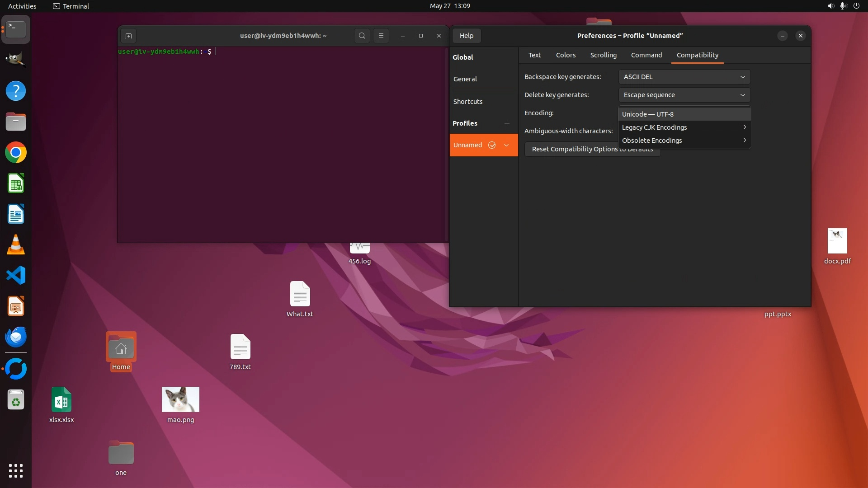Switch to the Colors tab
This screenshot has width=868, height=488.
[x=566, y=55]
